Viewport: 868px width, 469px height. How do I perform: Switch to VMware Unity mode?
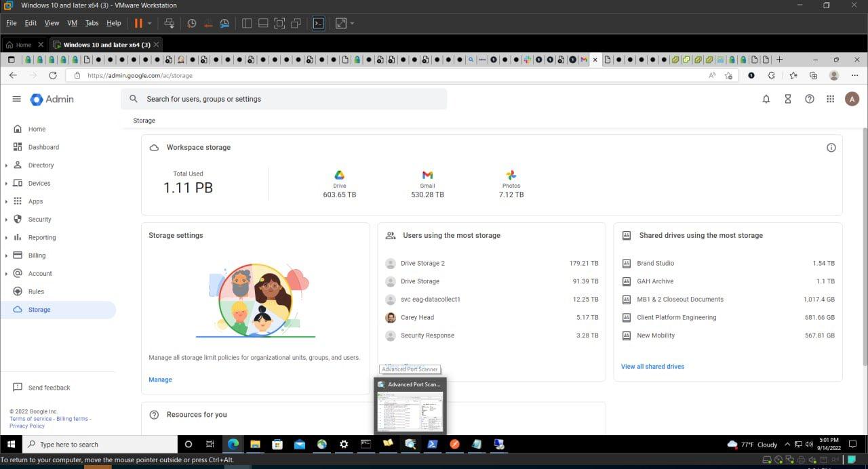pyautogui.click(x=296, y=23)
